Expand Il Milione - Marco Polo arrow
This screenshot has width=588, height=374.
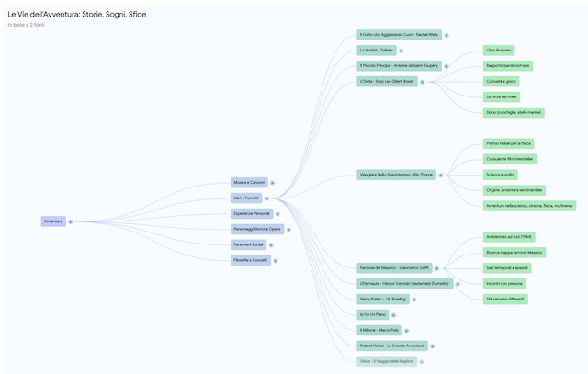406,330
